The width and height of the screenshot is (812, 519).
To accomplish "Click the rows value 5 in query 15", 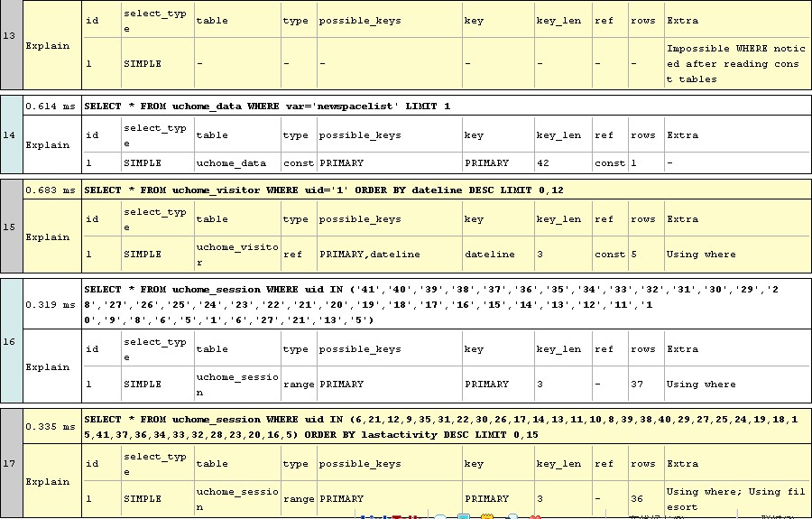I will click(x=646, y=255).
